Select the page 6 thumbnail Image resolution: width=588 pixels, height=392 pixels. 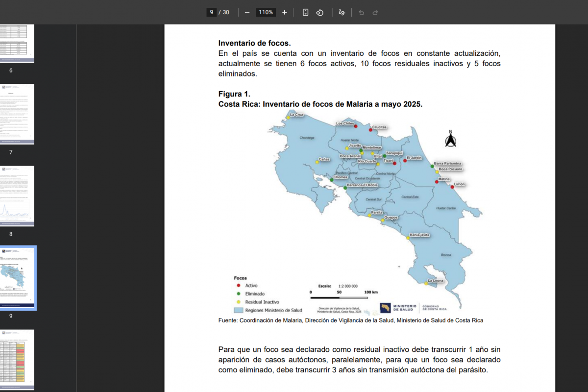(x=17, y=43)
